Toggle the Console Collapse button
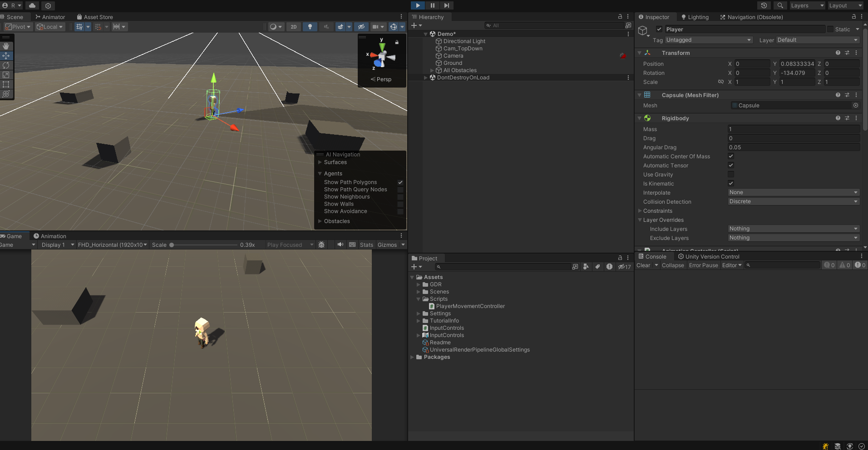Viewport: 868px width, 450px height. click(x=673, y=265)
